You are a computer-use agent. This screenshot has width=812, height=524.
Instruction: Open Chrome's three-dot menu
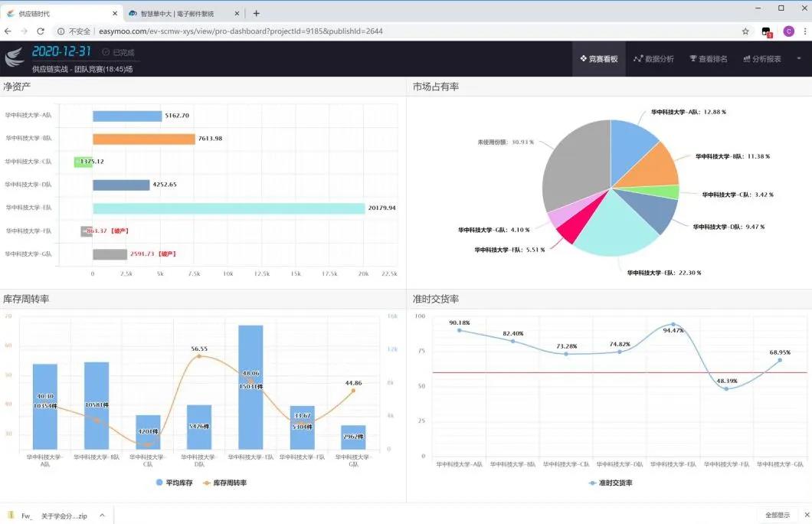tap(804, 31)
